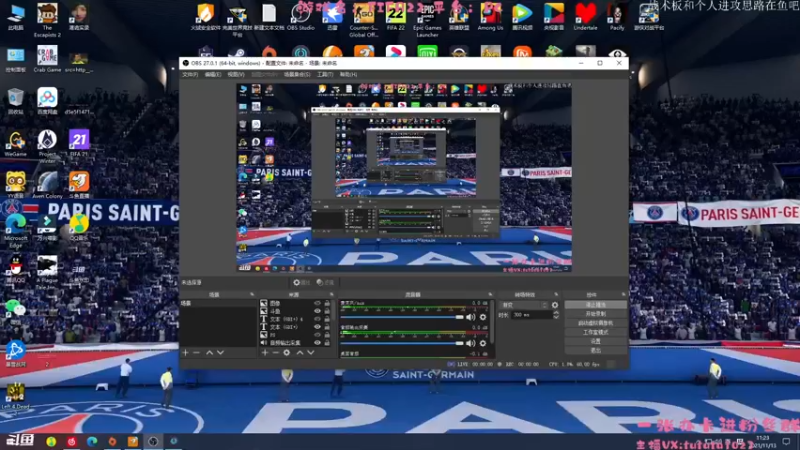Open audio settings gear for 音频输出采集 track

point(483,343)
